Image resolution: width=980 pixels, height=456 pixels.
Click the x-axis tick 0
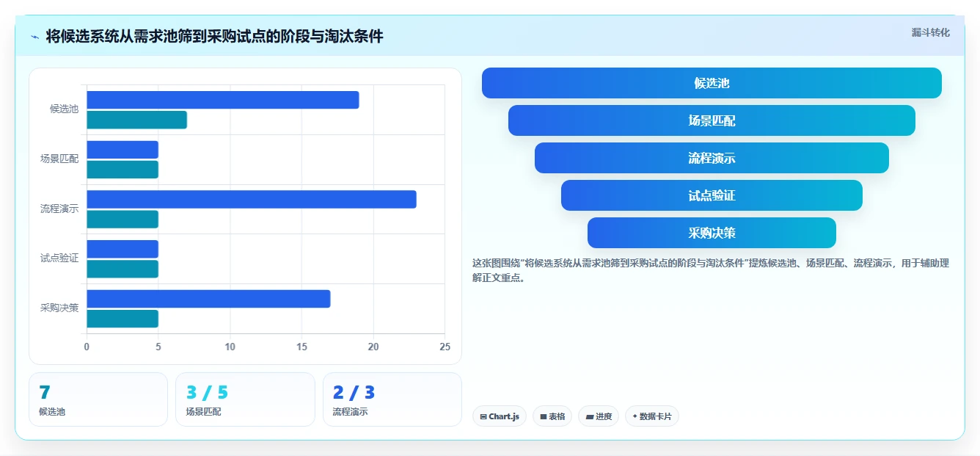87,347
